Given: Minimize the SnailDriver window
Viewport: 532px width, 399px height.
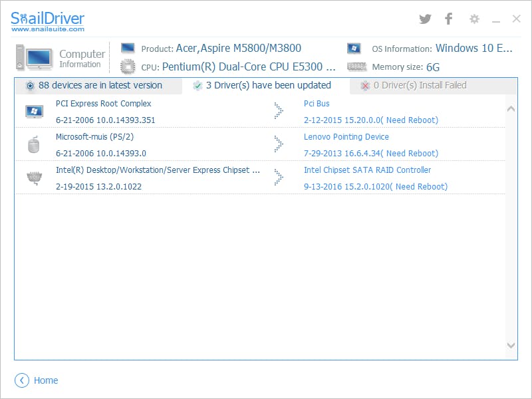Looking at the screenshot, I should coord(496,21).
